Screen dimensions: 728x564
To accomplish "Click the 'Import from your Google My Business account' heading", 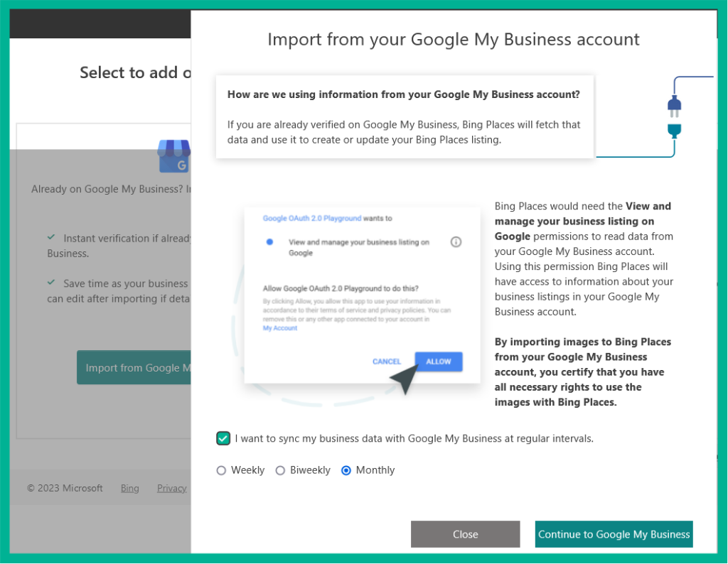I will 454,40.
